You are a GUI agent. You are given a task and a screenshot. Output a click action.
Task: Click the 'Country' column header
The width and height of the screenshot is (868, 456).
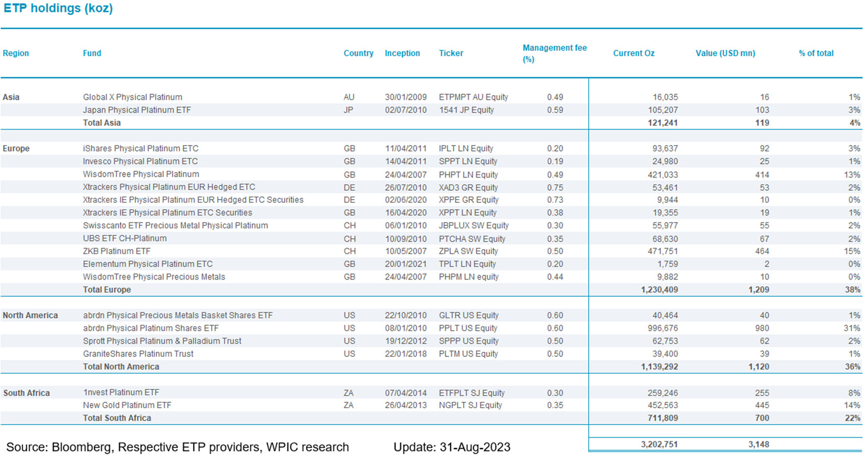pyautogui.click(x=358, y=53)
